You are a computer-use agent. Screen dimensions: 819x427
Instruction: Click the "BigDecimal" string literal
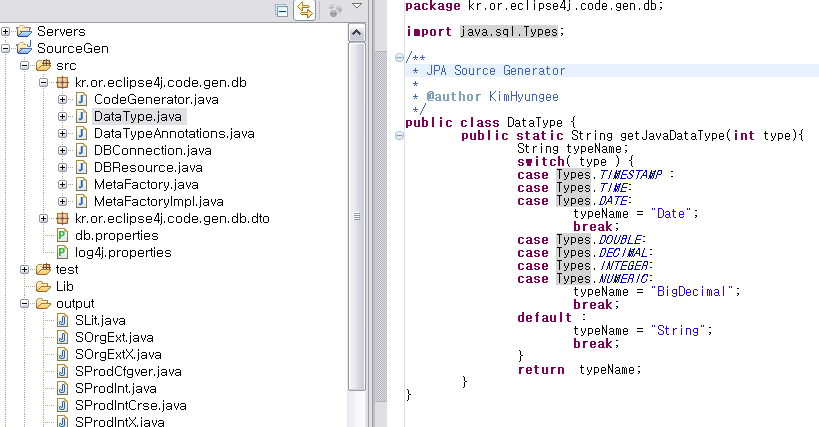[x=692, y=292]
